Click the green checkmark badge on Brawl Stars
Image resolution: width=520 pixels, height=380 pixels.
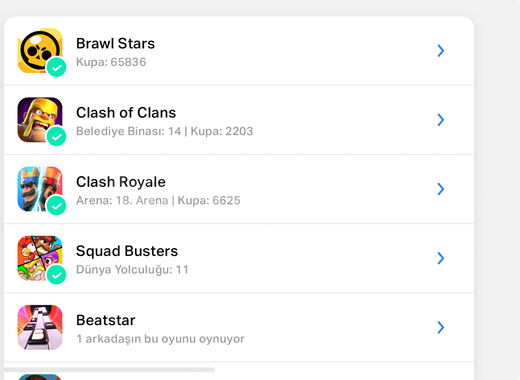[56, 67]
